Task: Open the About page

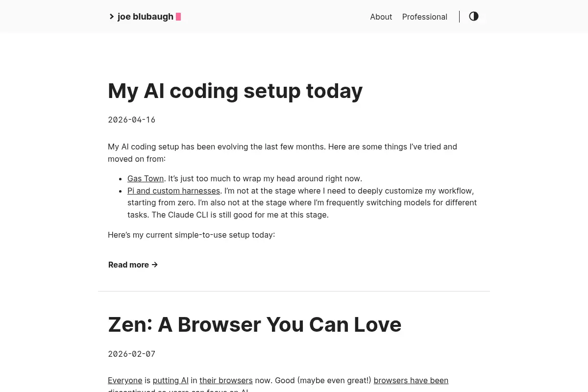Action: click(381, 17)
